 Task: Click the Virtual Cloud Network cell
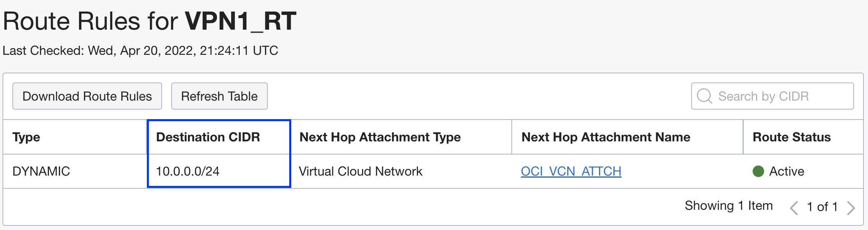pos(361,171)
